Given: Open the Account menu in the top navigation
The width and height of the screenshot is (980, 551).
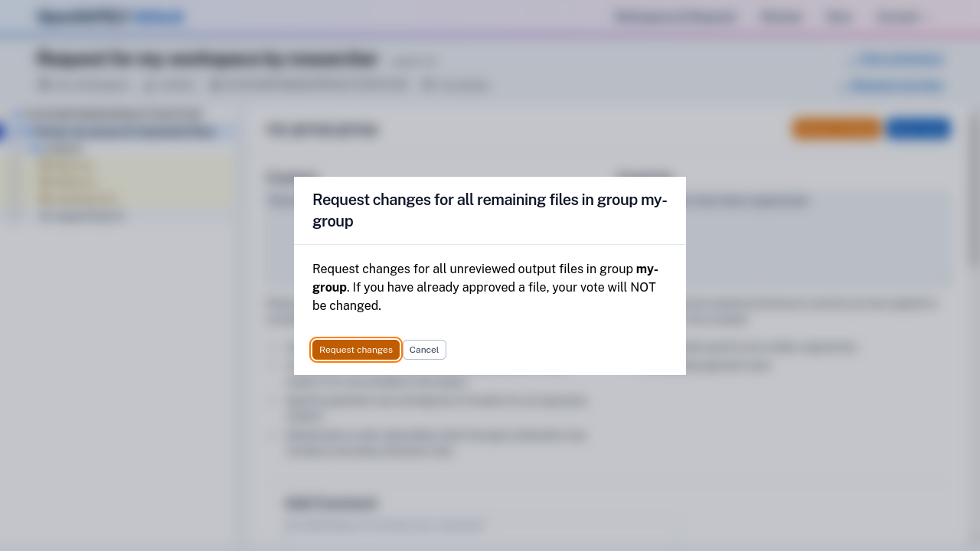Looking at the screenshot, I should [x=897, y=16].
